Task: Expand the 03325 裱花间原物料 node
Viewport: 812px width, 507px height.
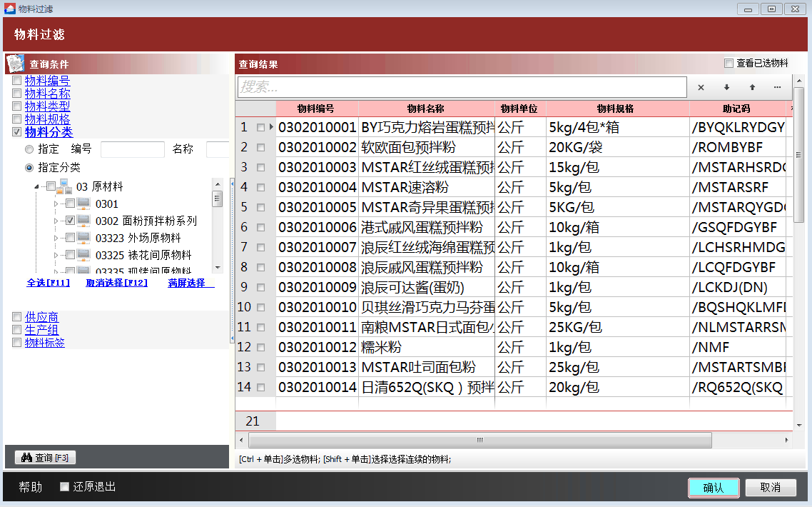Action: [x=56, y=255]
